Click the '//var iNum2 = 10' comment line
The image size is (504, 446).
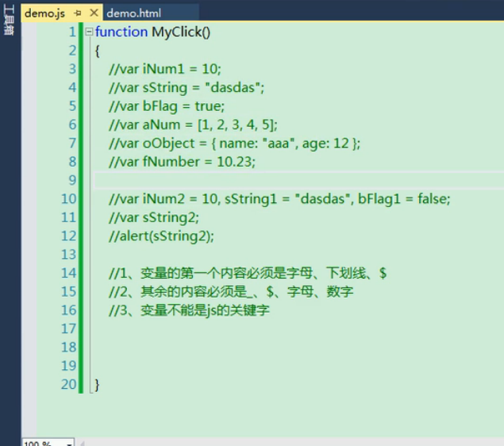(279, 199)
